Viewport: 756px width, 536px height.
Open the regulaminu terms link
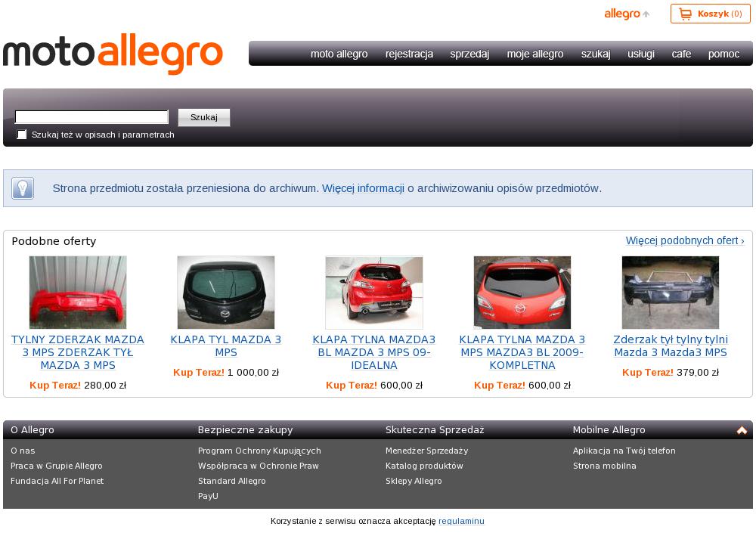click(461, 521)
